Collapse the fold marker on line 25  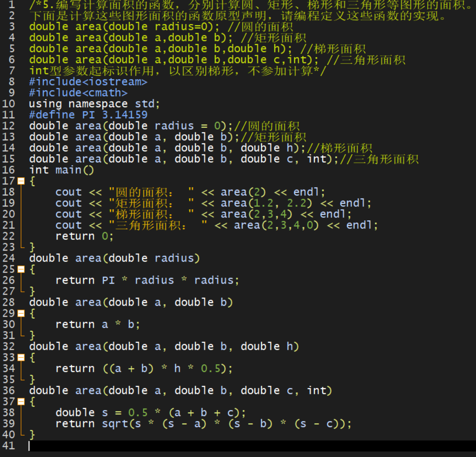pyautogui.click(x=21, y=269)
